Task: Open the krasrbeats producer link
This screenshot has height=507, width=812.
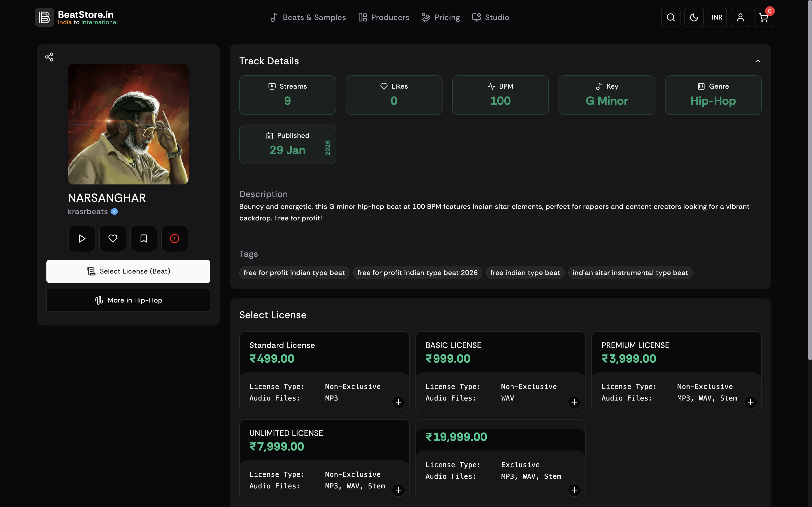Action: (x=88, y=211)
